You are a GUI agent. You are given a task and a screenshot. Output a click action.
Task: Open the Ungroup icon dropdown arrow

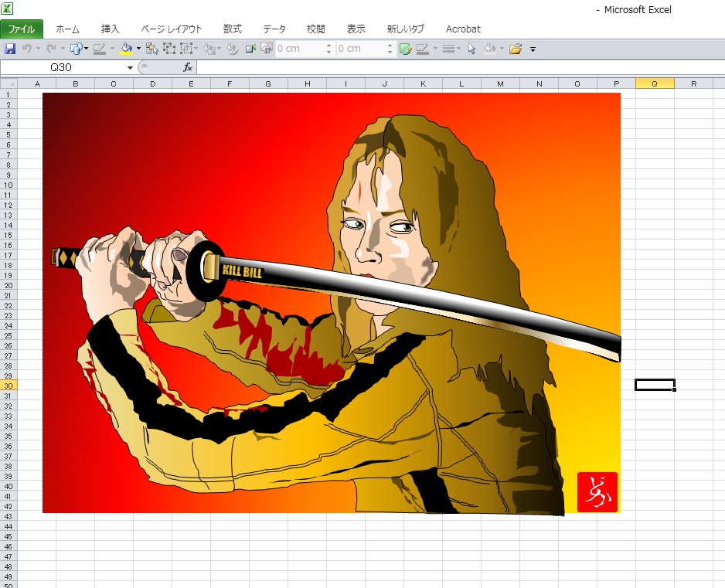coord(196,49)
